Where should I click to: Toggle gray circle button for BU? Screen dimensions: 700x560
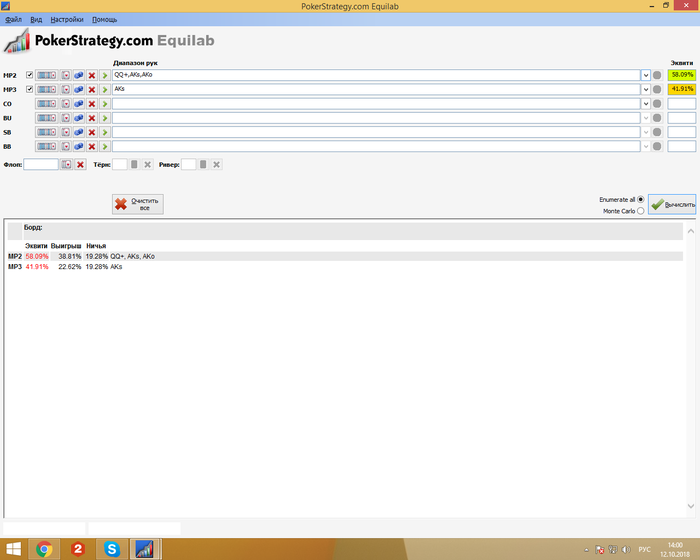[657, 118]
